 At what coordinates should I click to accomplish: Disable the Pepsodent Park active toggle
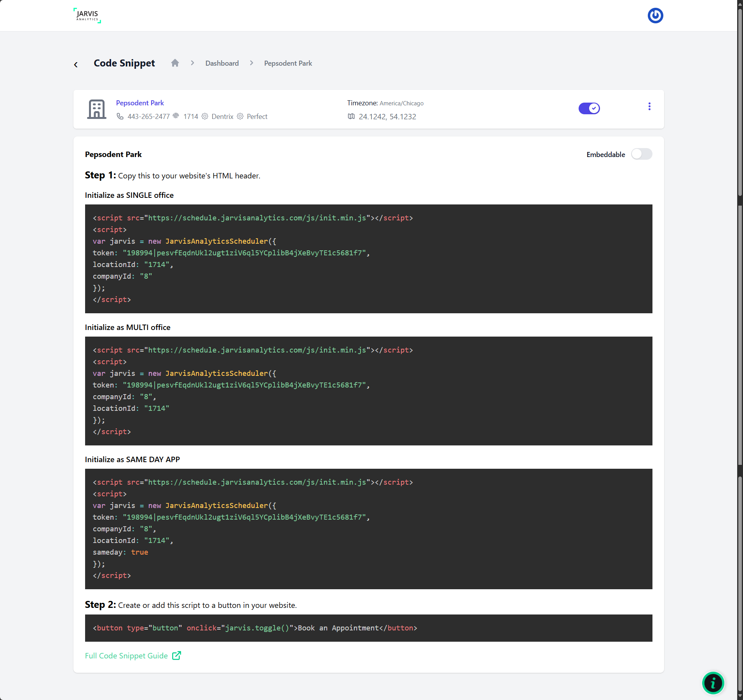tap(589, 108)
